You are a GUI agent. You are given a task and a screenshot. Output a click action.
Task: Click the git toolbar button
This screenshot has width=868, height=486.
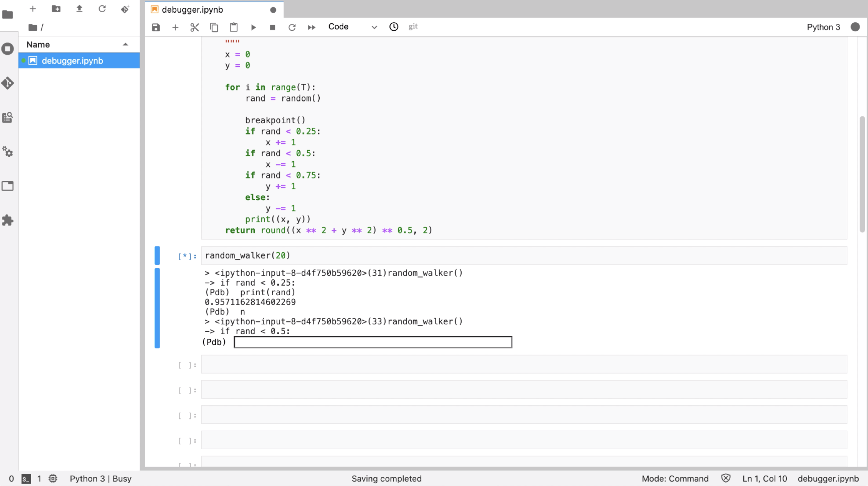(x=413, y=27)
